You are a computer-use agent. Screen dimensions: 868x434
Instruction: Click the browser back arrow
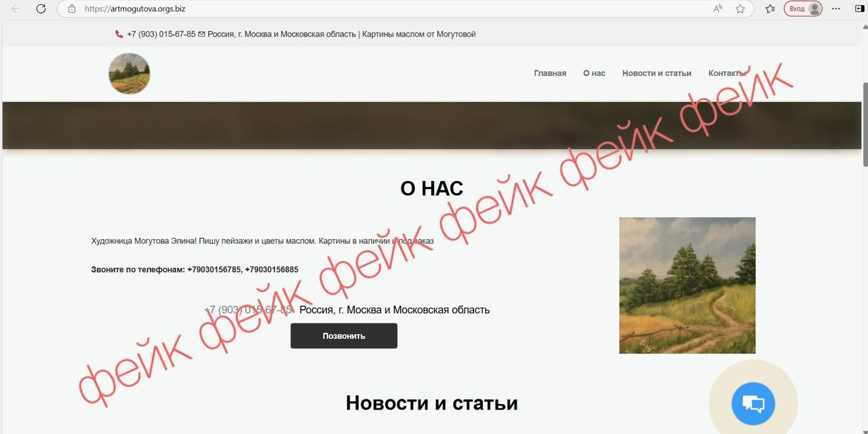pyautogui.click(x=16, y=9)
